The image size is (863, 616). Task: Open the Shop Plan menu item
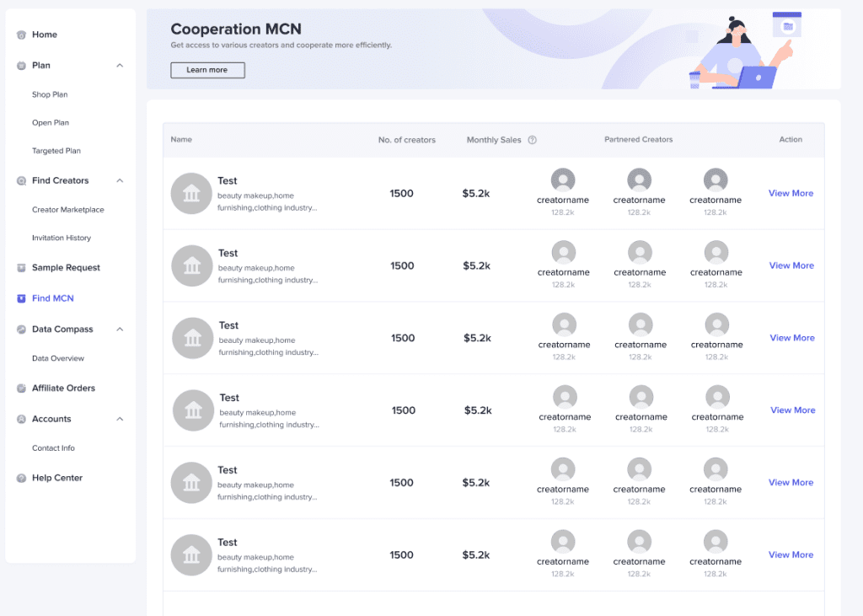click(50, 94)
